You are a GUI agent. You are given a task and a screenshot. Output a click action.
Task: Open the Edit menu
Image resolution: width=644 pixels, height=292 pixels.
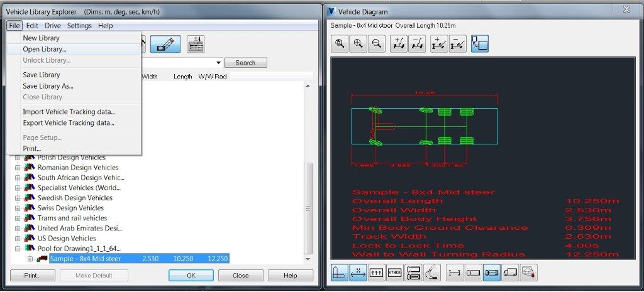(32, 25)
